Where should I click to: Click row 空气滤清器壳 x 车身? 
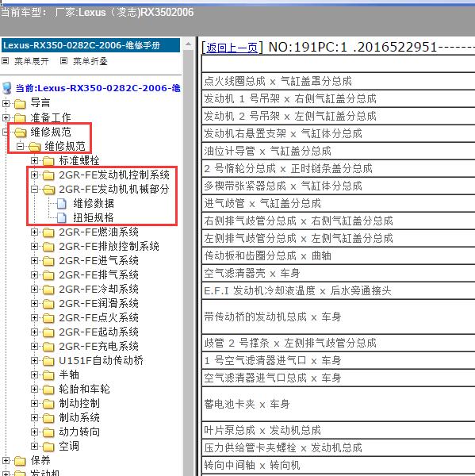pos(339,273)
